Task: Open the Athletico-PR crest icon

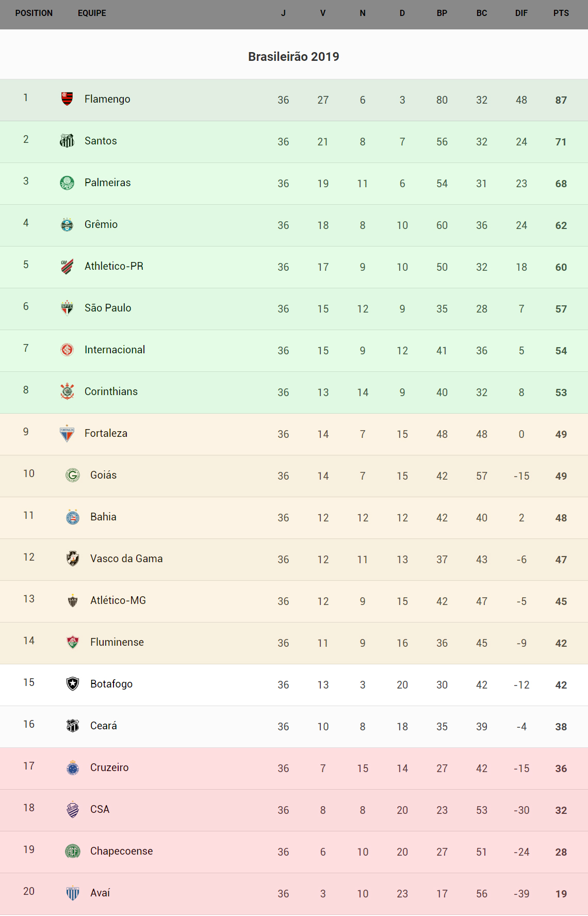Action: pos(67,266)
